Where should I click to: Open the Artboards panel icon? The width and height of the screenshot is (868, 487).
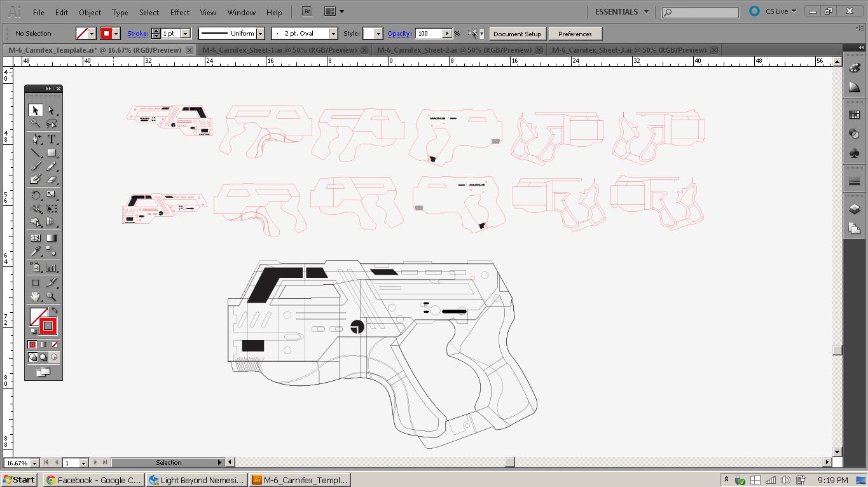[x=855, y=228]
